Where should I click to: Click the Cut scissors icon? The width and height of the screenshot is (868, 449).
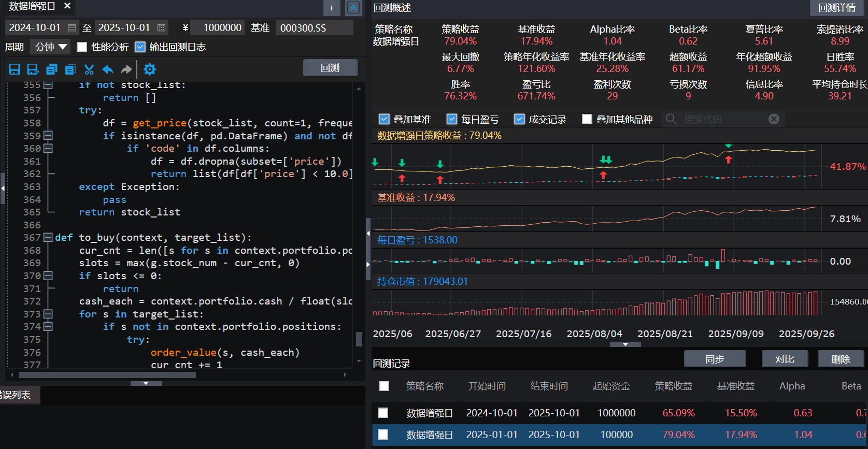(89, 69)
